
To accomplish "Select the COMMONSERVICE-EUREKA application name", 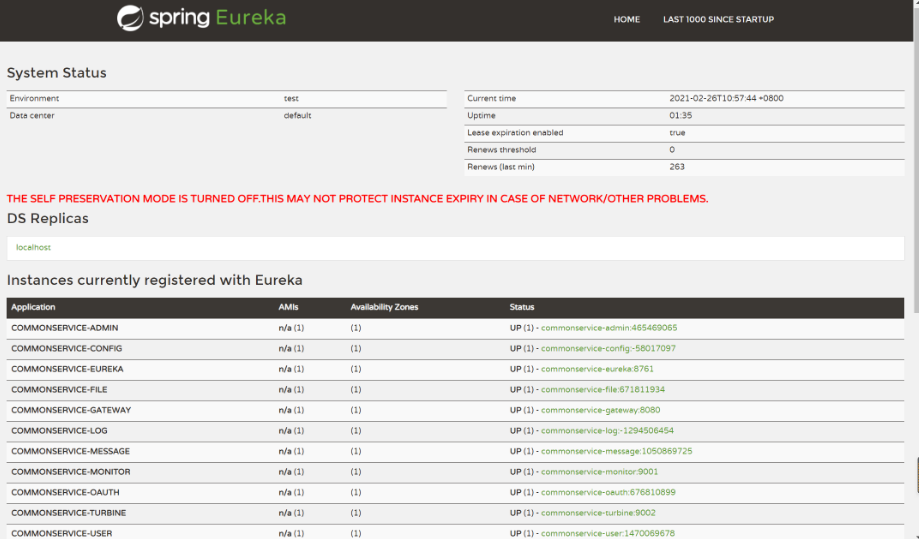I will click(x=67, y=369).
